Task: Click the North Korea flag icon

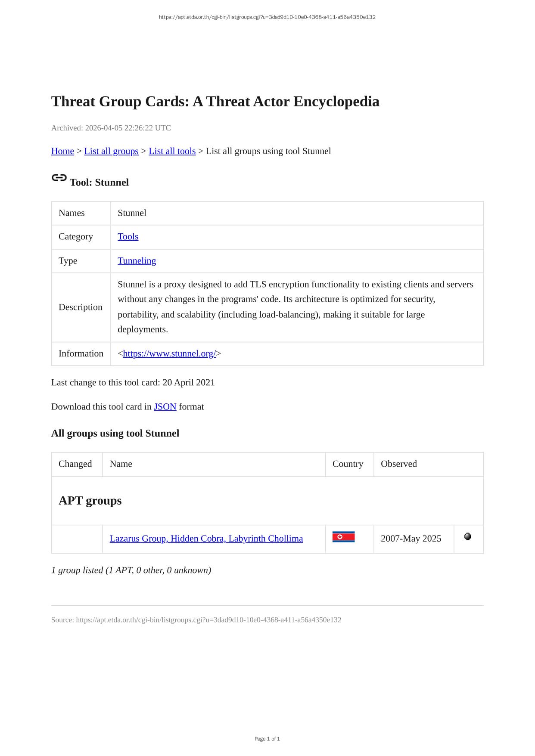Action: click(343, 537)
